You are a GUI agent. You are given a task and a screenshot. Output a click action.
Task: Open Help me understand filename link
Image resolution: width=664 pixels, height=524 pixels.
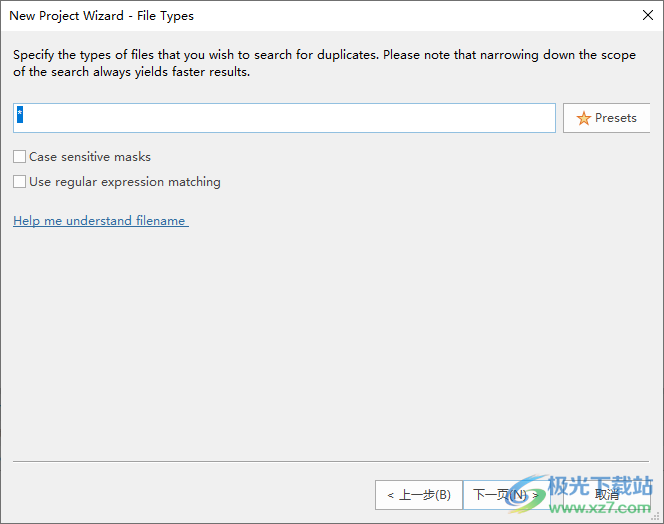(100, 221)
